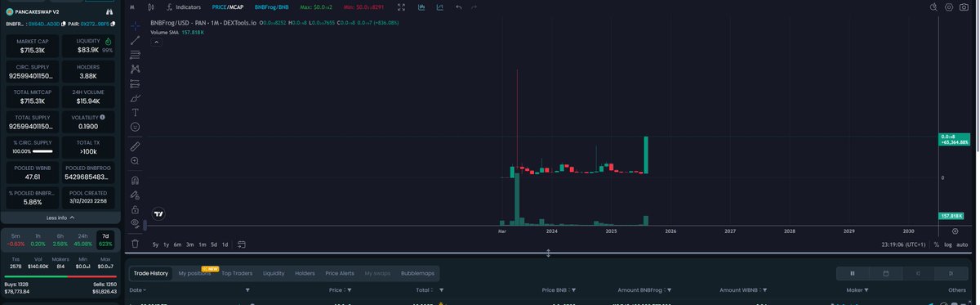Toggle magnet mode for drawings
The height and width of the screenshot is (305, 980).
pos(135,180)
